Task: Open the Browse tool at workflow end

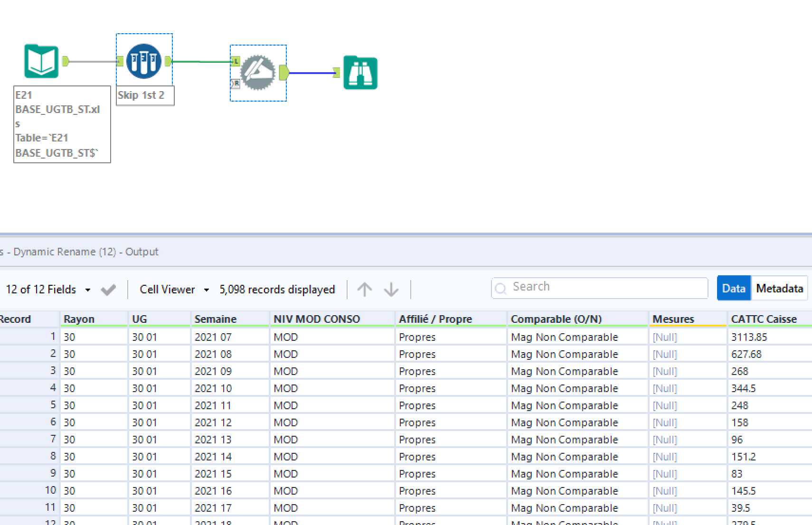Action: tap(360, 72)
